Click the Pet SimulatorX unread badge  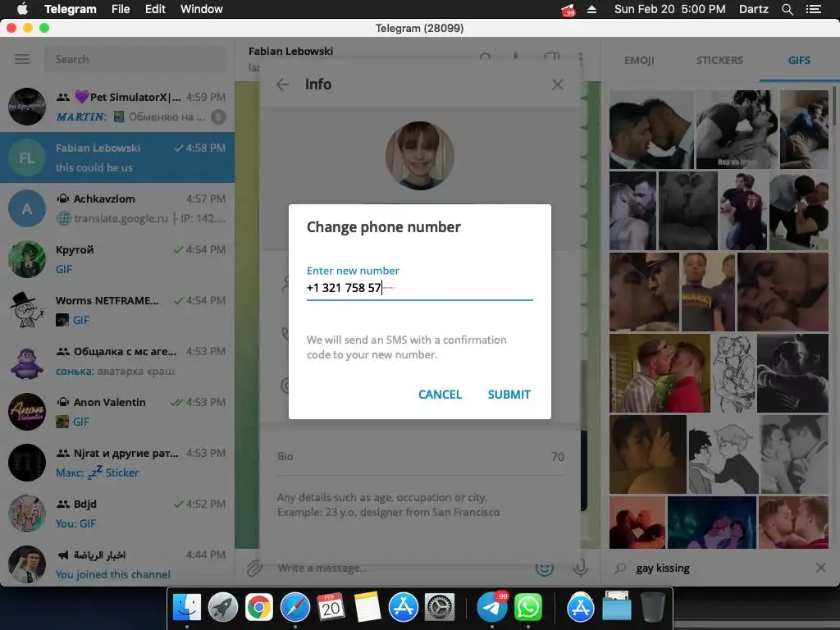[218, 116]
